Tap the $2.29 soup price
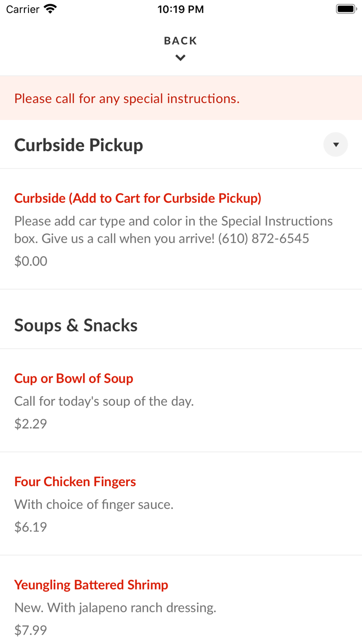Image resolution: width=362 pixels, height=644 pixels. click(31, 424)
